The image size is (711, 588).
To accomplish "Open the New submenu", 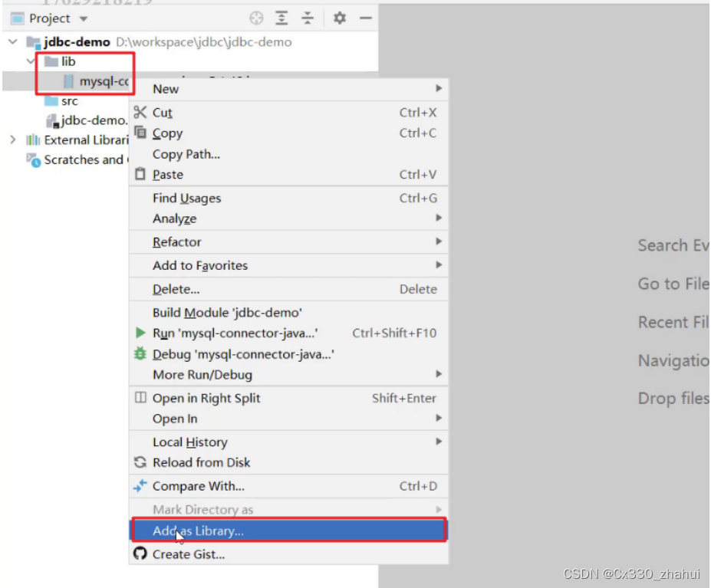I will [x=289, y=89].
